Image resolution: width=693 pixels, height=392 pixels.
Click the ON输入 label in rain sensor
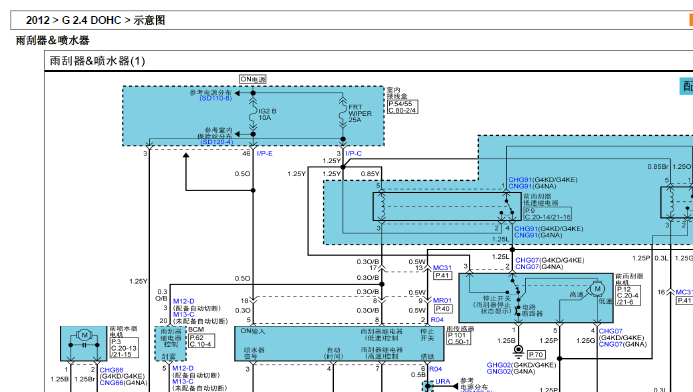point(253,331)
